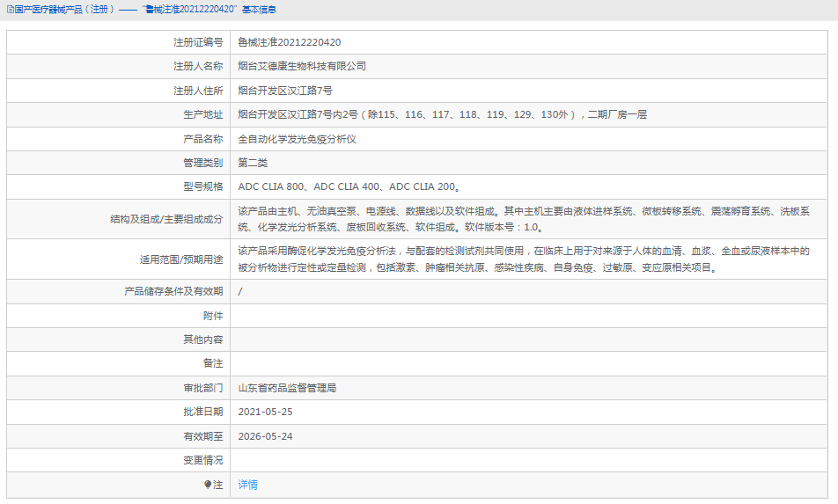Click the lightbulb icon beside 注
Viewport: 838px width, 504px height.
(x=208, y=485)
